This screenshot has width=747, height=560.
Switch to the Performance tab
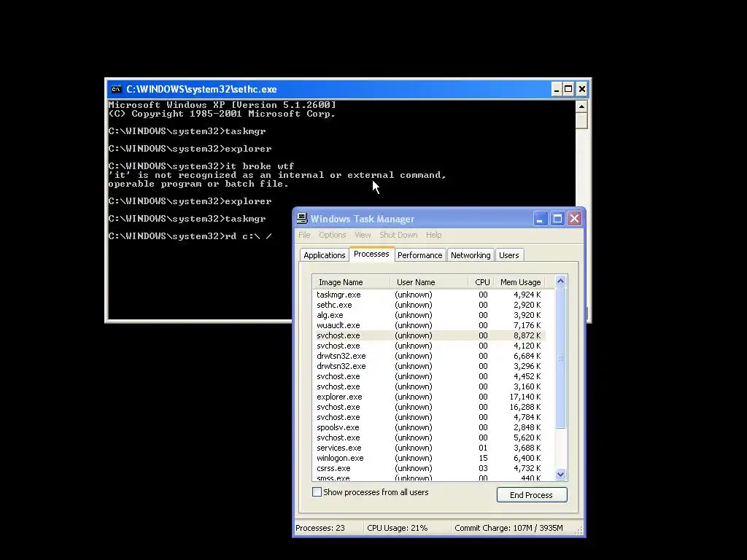click(x=419, y=255)
